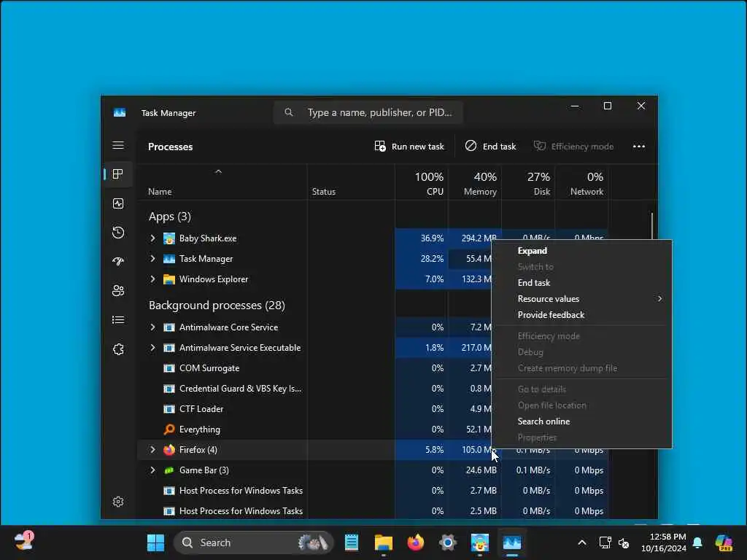Open the Performance page icon in sidebar
Image resolution: width=747 pixels, height=560 pixels.
click(x=118, y=203)
